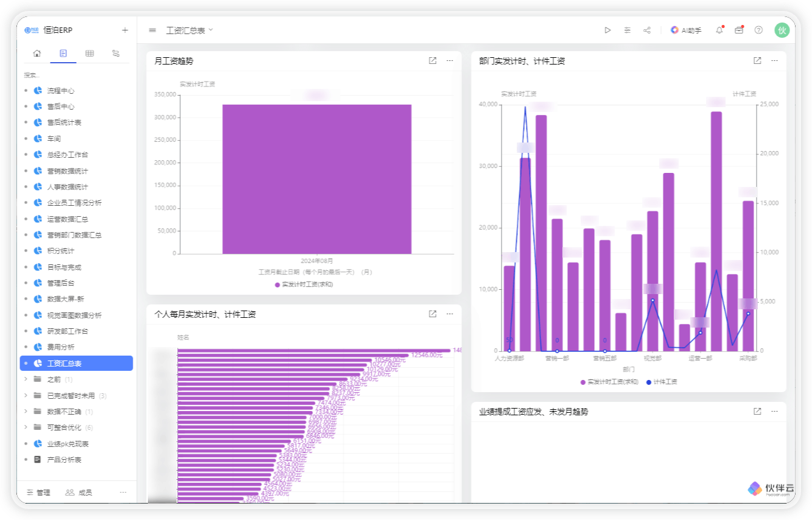This screenshot has height=520, width=812.
Task: Open 企业员工情况分析 dashboard
Action: tap(74, 203)
